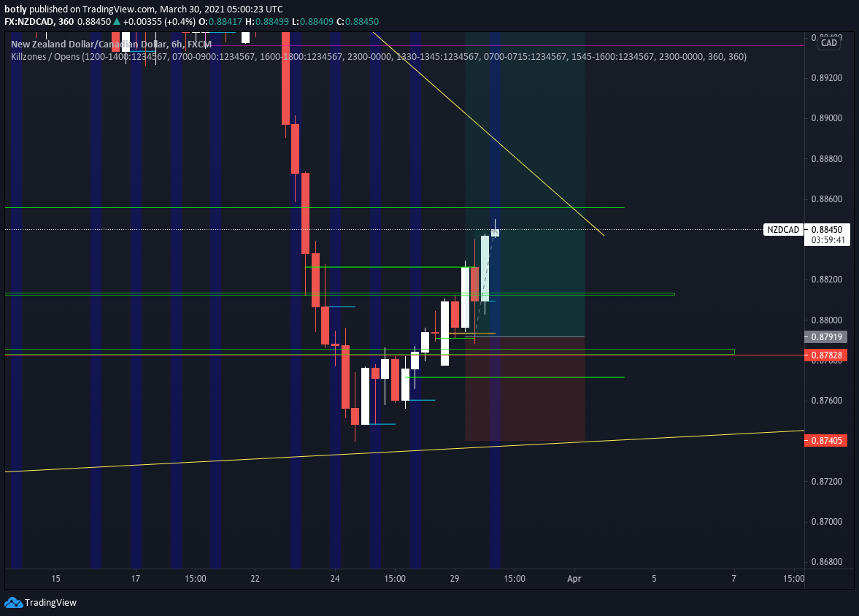Click the 22 date label on time axis
This screenshot has width=859, height=616.
point(255,579)
